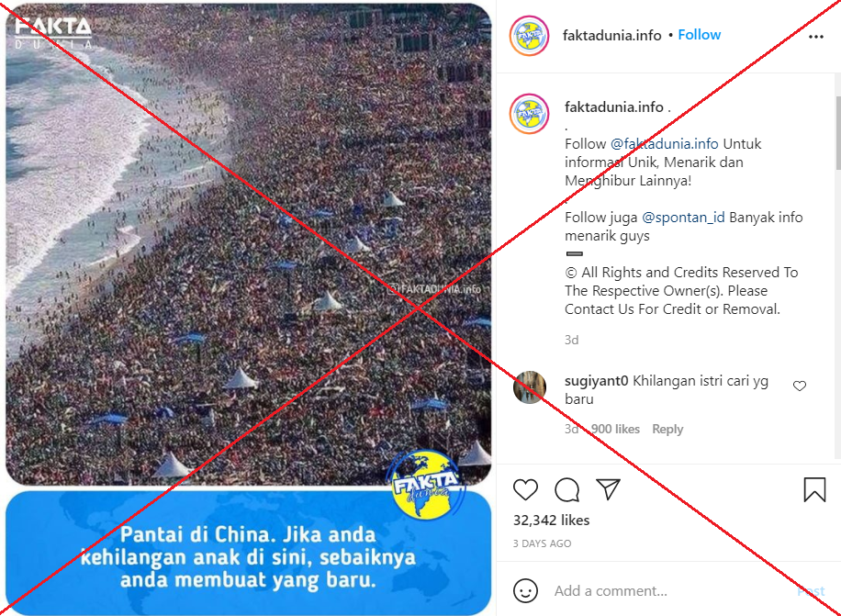Like the post with heart icon
This screenshot has width=841, height=616.
525,489
